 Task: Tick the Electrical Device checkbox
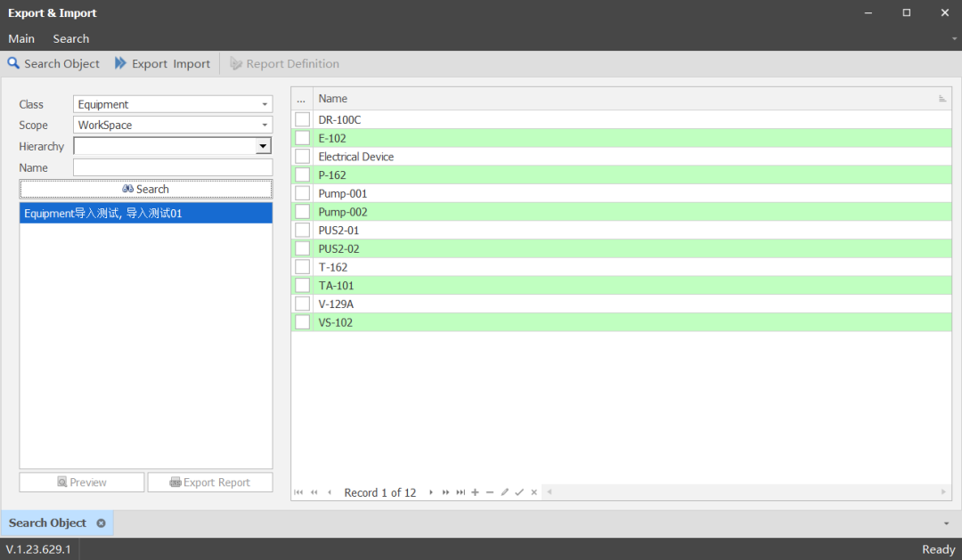[x=303, y=156]
